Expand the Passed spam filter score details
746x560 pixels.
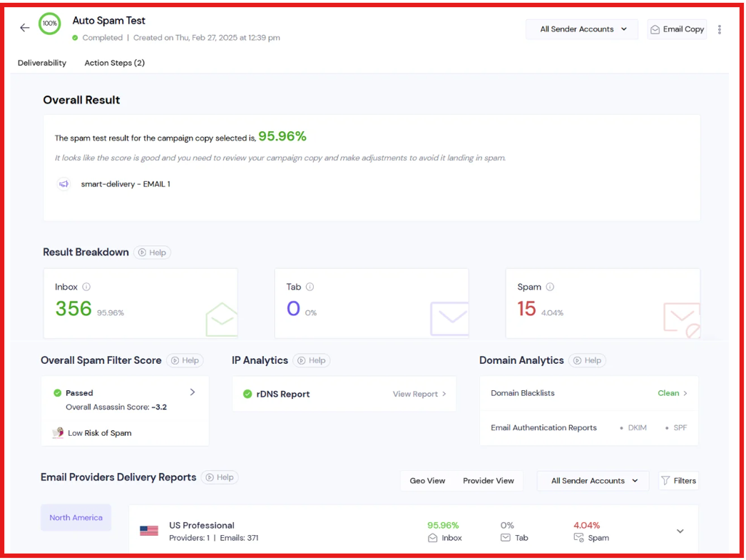pos(193,392)
